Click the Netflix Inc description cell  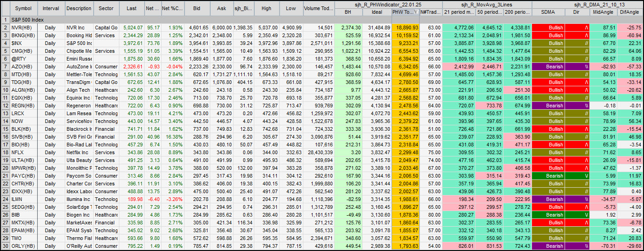pos(79,152)
